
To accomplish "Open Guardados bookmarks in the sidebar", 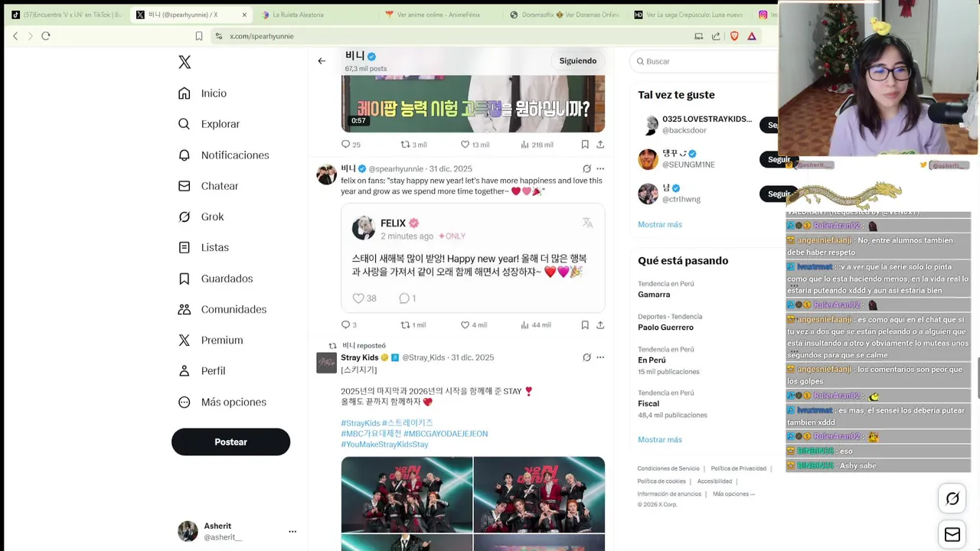I will [215, 279].
